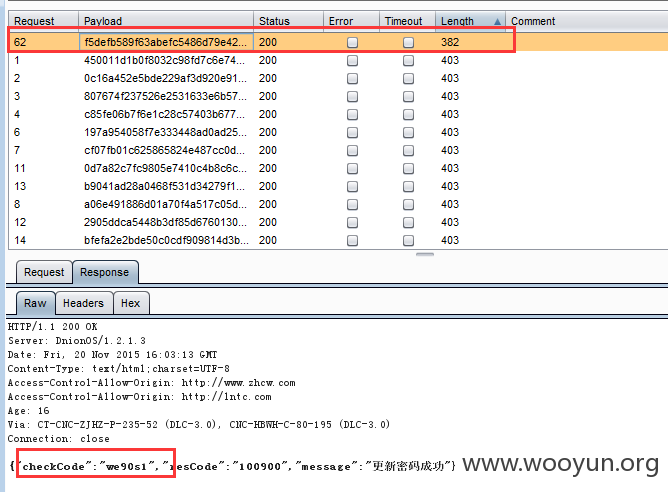Sort results by the Payload column header
Screen dimensions: 668x492
[166, 21]
